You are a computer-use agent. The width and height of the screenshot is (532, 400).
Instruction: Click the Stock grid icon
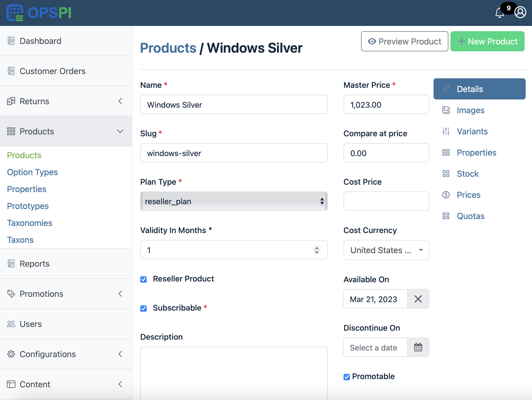point(446,174)
